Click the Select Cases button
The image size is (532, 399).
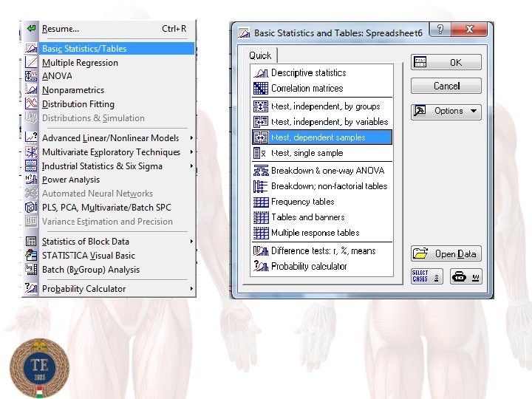427,276
